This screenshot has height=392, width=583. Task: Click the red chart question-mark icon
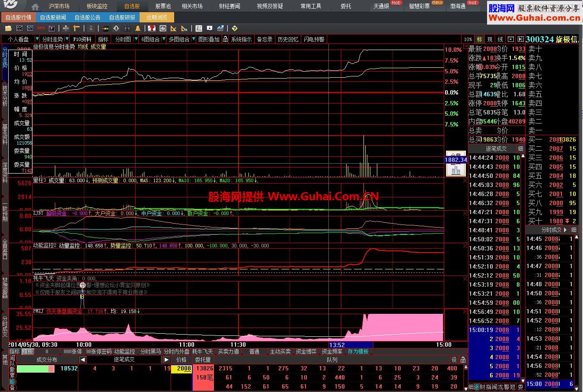(x=152, y=28)
